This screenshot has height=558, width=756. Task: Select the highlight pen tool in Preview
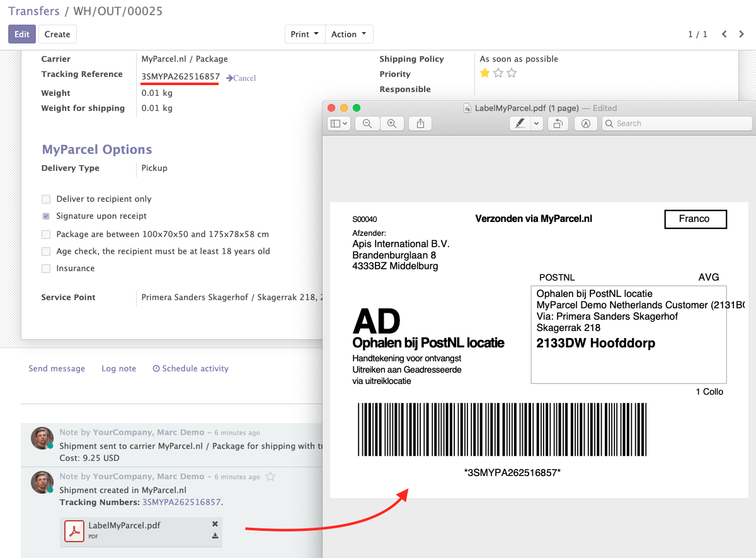tap(520, 124)
